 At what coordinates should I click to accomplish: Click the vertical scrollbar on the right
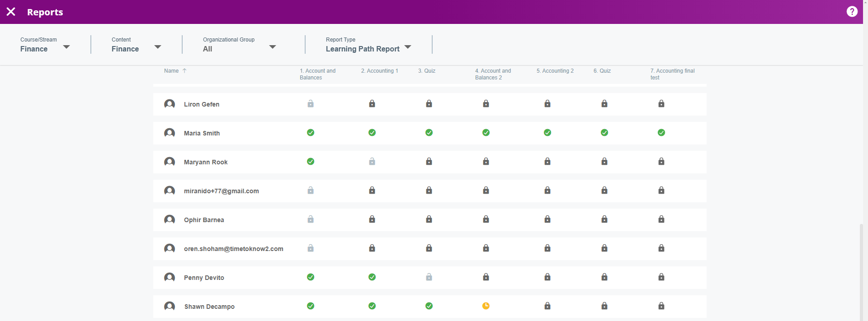(861, 271)
